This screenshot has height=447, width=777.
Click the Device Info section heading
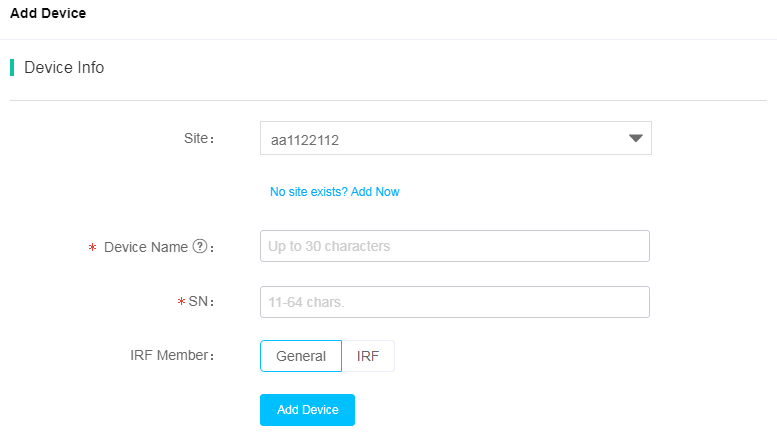point(64,67)
